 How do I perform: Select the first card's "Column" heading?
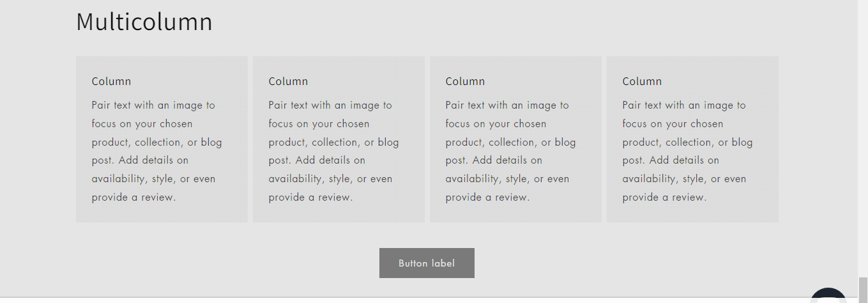[x=111, y=81]
